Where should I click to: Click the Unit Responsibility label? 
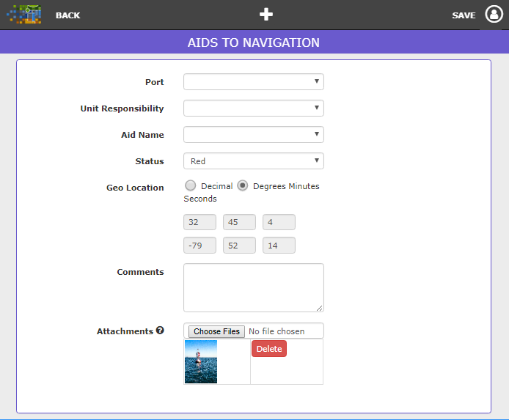122,108
